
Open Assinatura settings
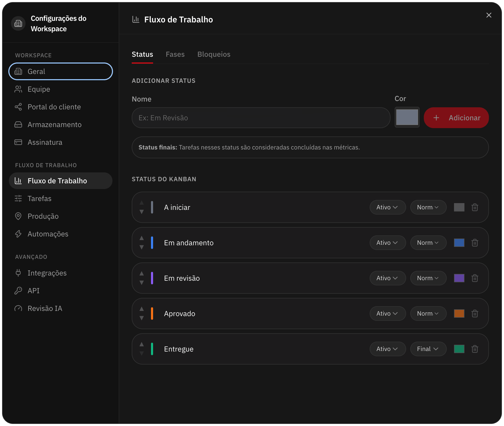pyautogui.click(x=60, y=142)
